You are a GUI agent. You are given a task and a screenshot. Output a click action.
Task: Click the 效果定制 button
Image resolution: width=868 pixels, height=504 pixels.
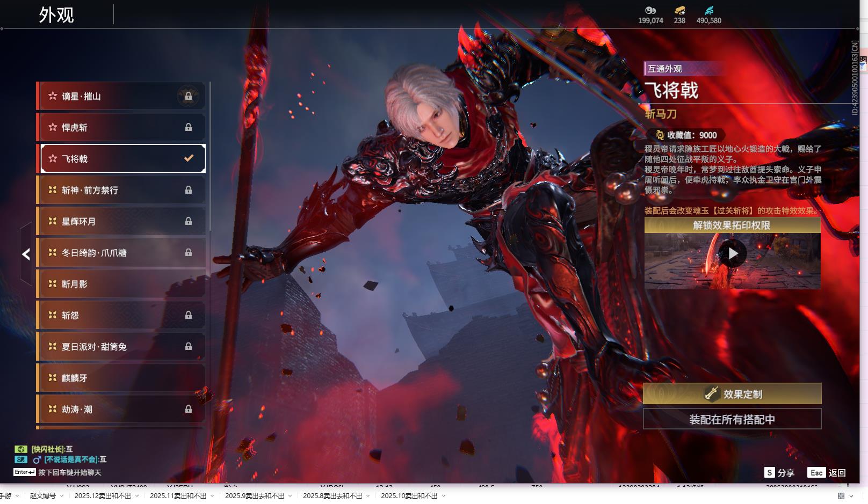[x=732, y=394]
